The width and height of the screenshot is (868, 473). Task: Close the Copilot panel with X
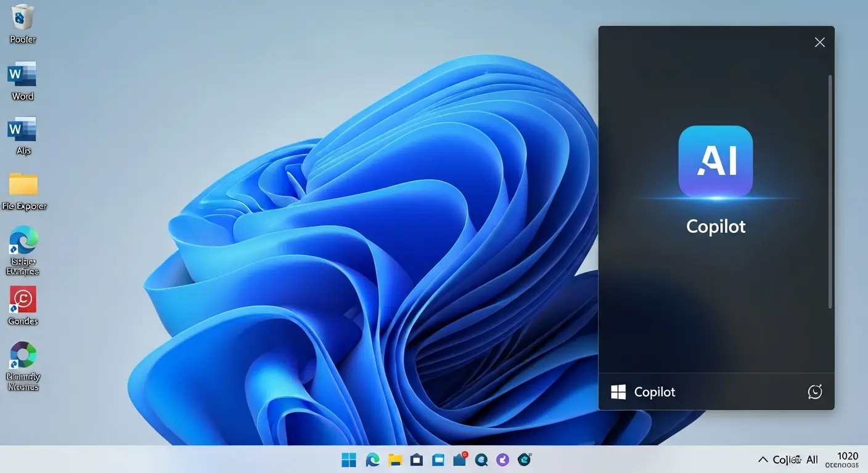pyautogui.click(x=819, y=42)
